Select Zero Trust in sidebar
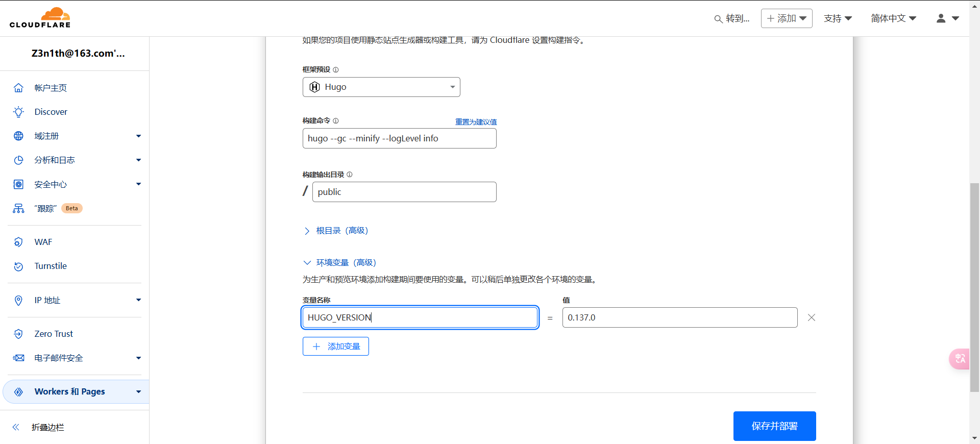 click(54, 334)
